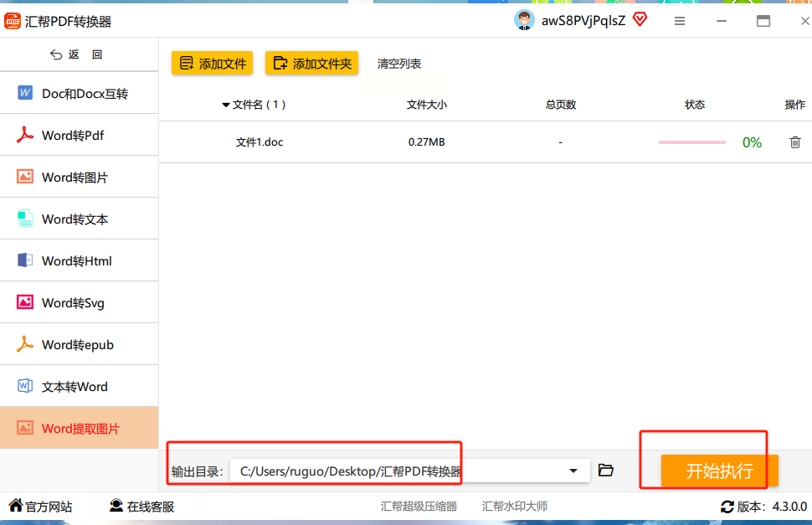Click the user avatar icon
Image resolution: width=812 pixels, height=525 pixels.
click(524, 21)
